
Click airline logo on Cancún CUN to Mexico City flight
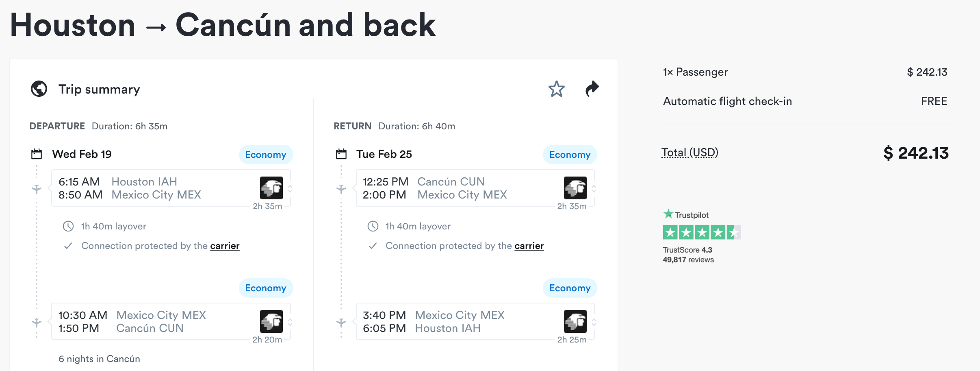(x=575, y=188)
